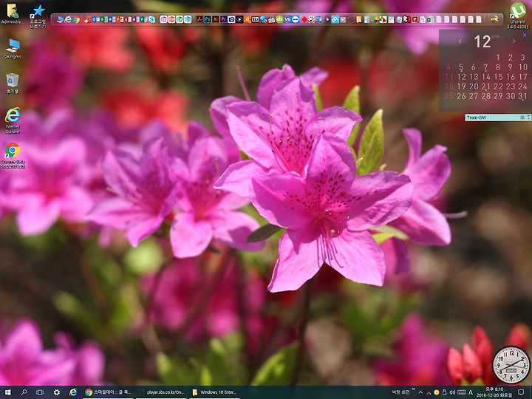Select the uTorrent desktop icon

[x=517, y=16]
